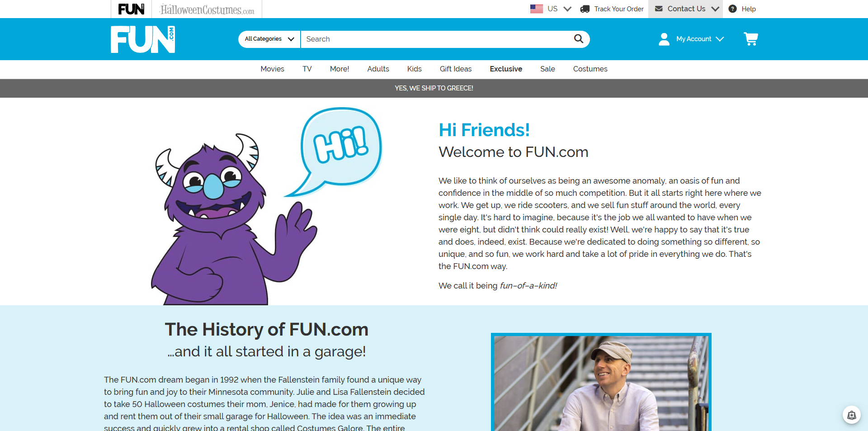Click the Sale link
The image size is (868, 431).
pyautogui.click(x=547, y=69)
